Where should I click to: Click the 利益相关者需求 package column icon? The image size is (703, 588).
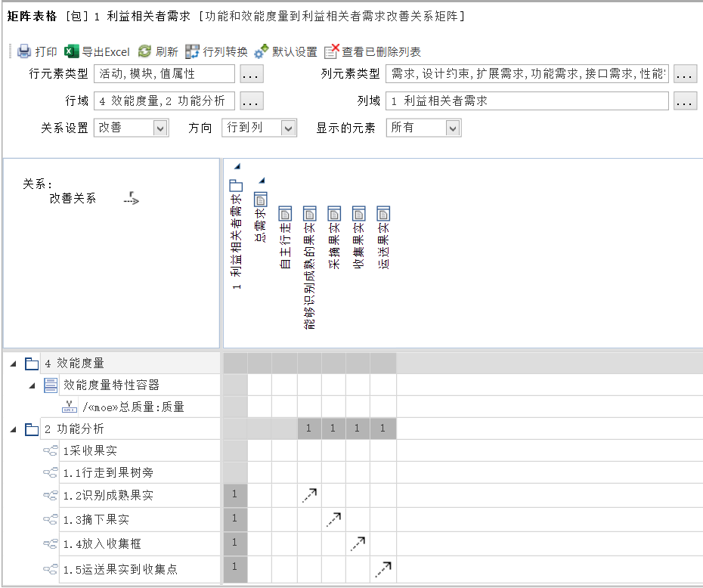coord(236,185)
